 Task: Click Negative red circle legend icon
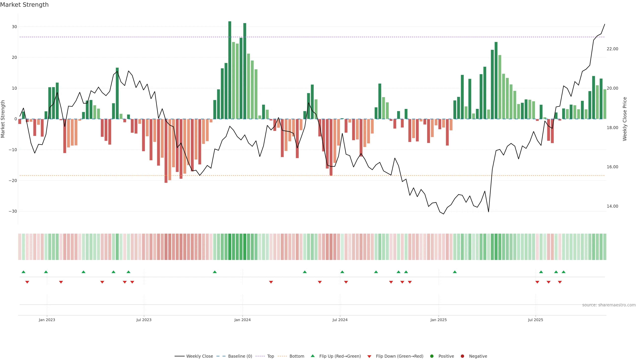click(x=462, y=356)
